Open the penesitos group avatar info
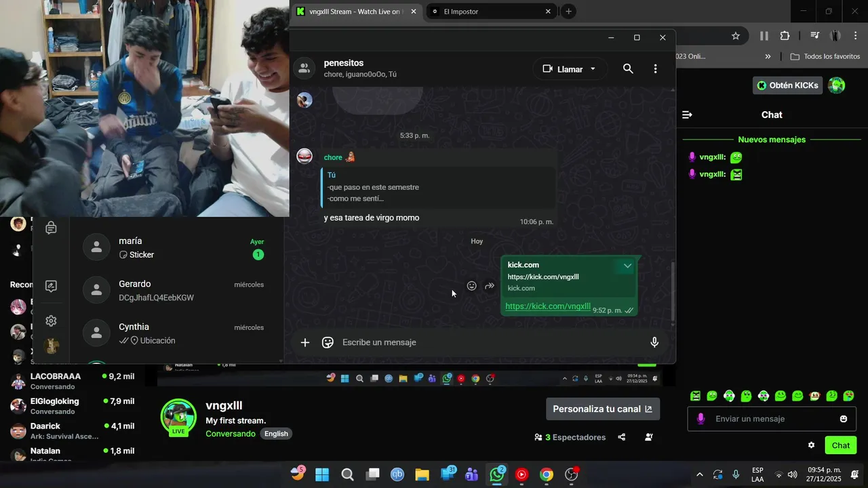868x488 pixels. coord(304,68)
